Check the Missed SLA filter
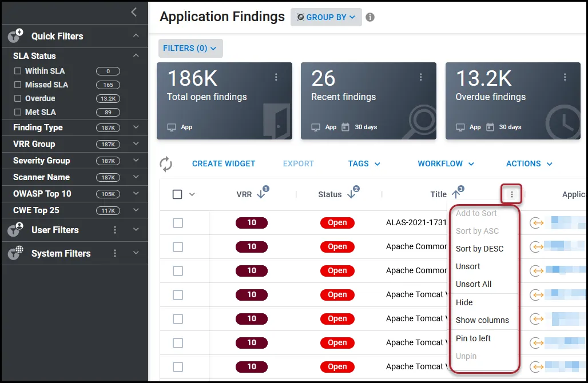 coord(18,85)
